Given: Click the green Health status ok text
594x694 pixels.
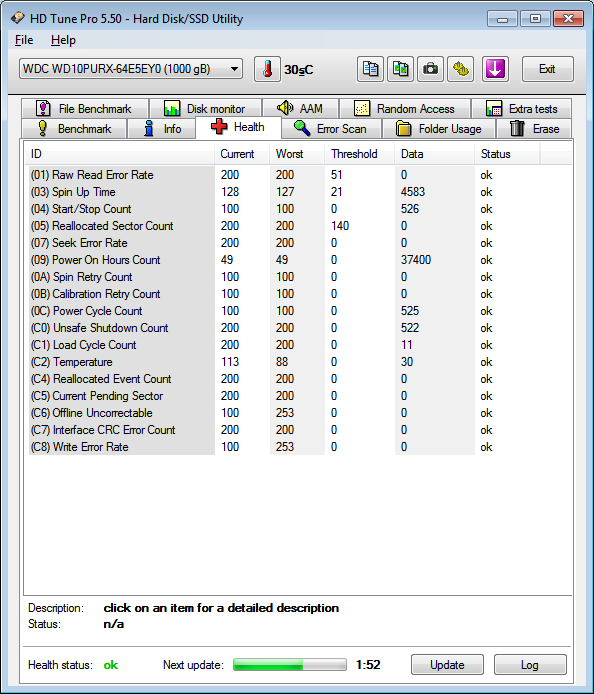Looking at the screenshot, I should [111, 665].
